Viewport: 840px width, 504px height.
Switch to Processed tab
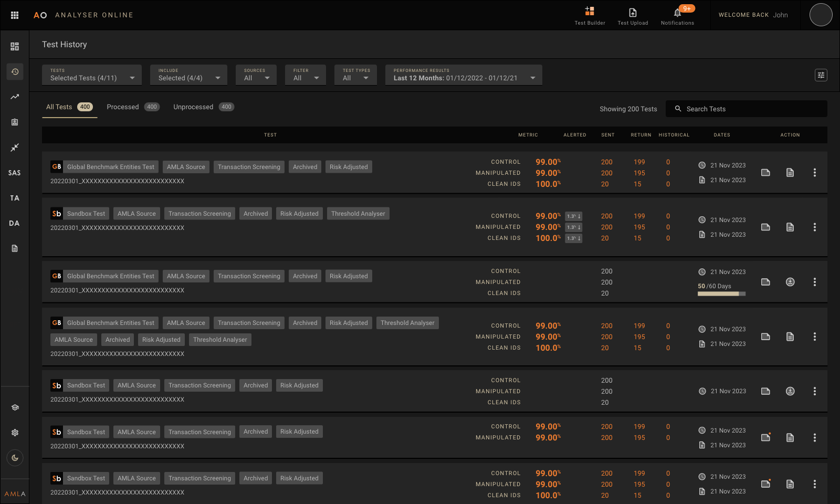click(x=133, y=107)
